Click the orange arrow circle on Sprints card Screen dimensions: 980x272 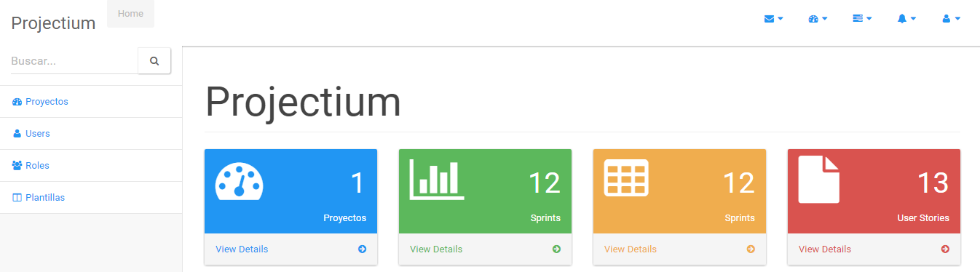pyautogui.click(x=751, y=249)
